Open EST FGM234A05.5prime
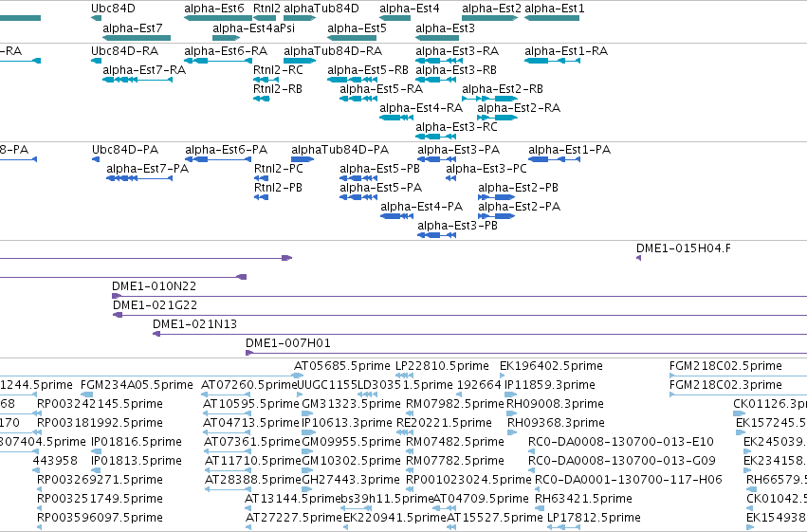 pos(137,385)
